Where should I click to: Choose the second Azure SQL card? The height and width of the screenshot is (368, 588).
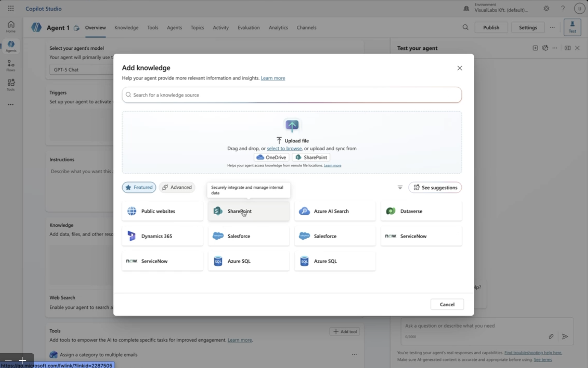pyautogui.click(x=335, y=261)
